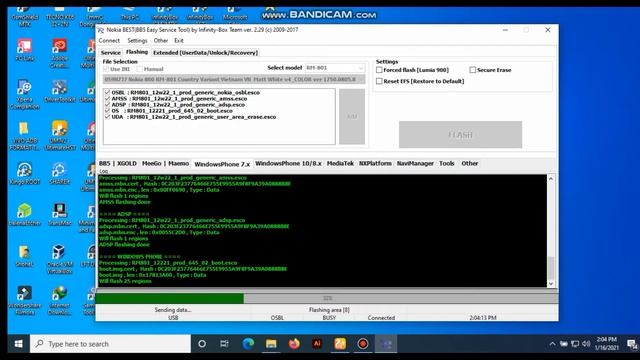
Task: Open the TransMac desktop icon
Action: pyautogui.click(x=60, y=215)
